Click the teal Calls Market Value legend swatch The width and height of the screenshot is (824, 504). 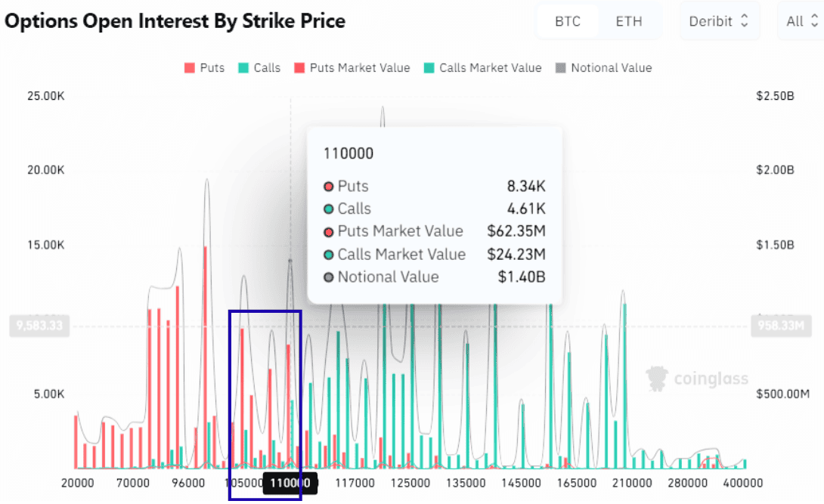click(x=429, y=68)
